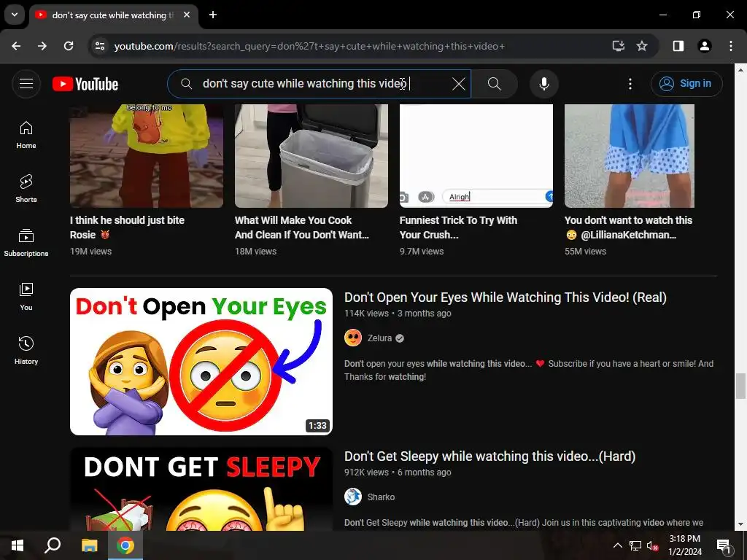Visit the Sharko channel
The image size is (747, 560).
coord(381,497)
